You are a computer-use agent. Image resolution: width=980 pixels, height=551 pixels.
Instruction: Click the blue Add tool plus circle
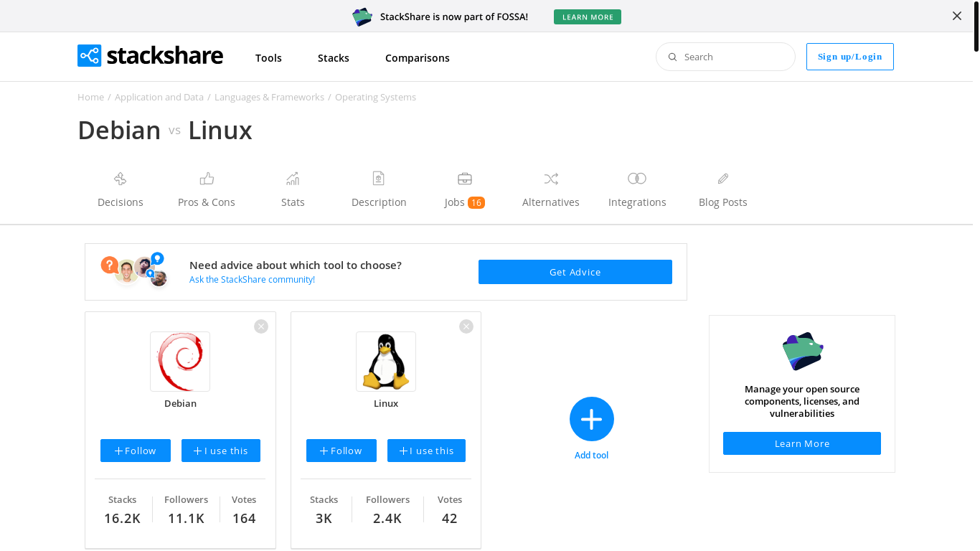(x=592, y=419)
